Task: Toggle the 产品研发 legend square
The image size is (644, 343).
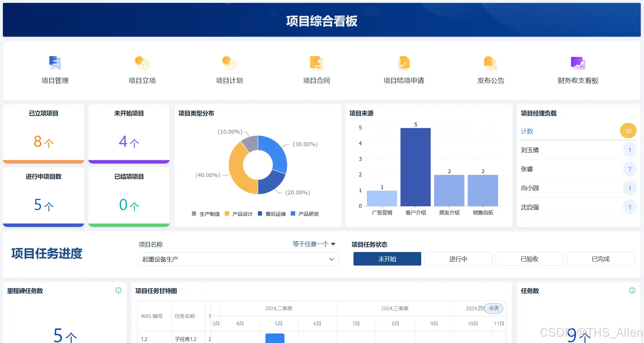Action: click(x=293, y=213)
